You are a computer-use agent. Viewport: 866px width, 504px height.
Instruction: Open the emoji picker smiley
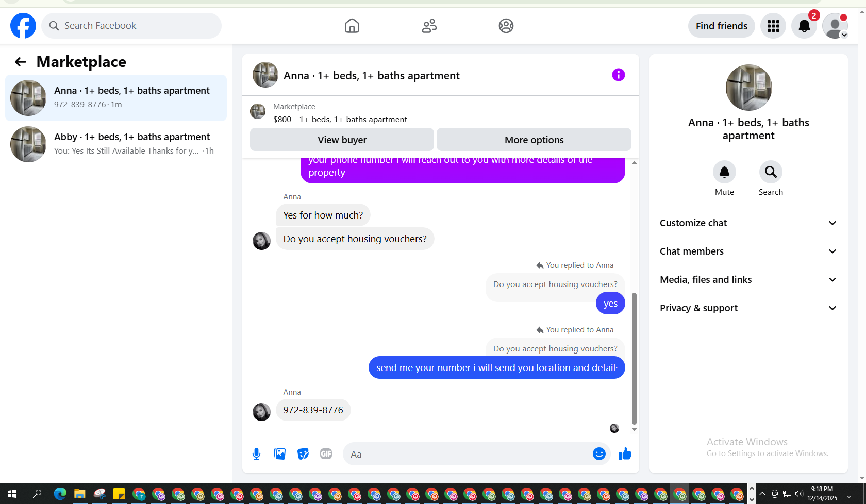tap(599, 453)
